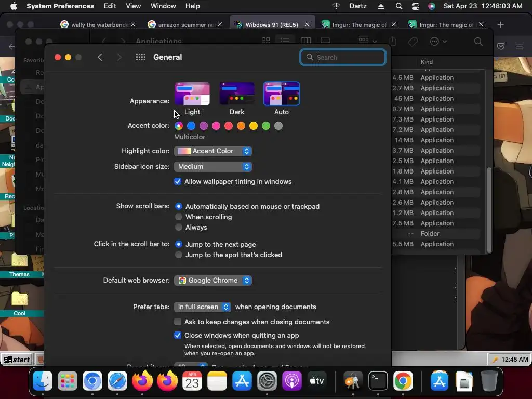Open the Help menu
532x399 pixels.
[192, 6]
